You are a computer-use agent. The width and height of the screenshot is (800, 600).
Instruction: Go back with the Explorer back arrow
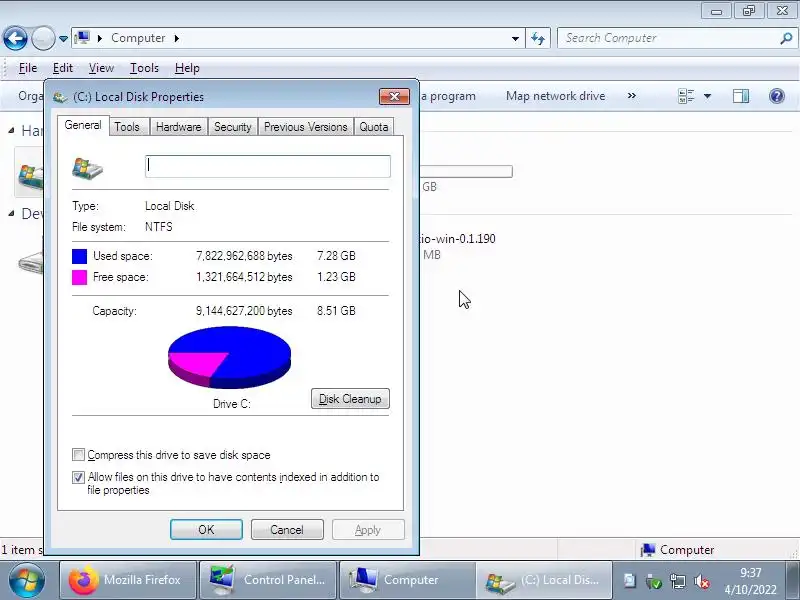pyautogui.click(x=15, y=38)
